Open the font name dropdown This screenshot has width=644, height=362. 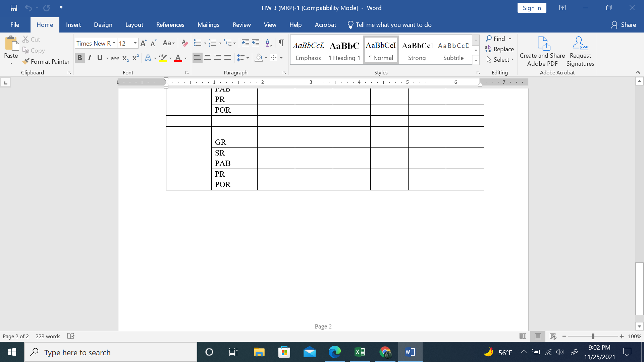click(114, 43)
